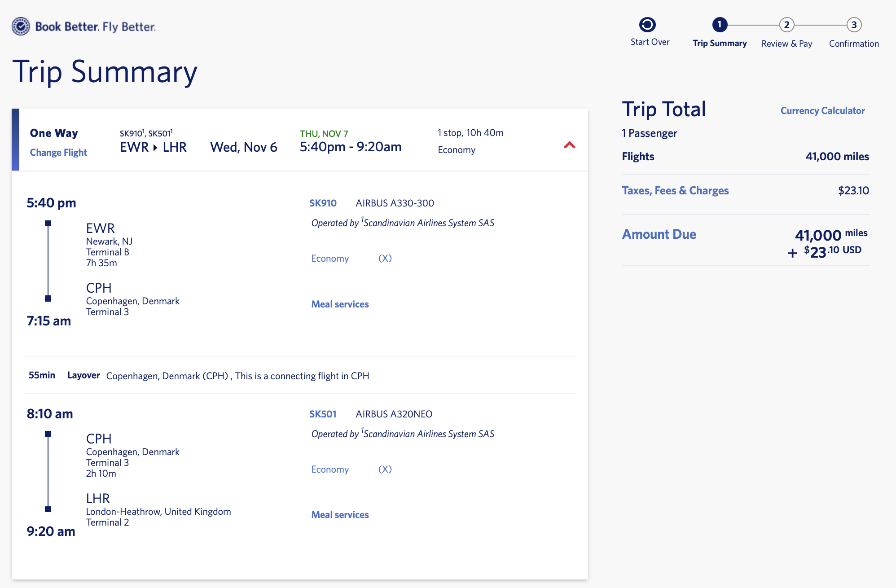
Task: Click the 'AIRBUS A320NEO' aircraft text
Action: click(394, 414)
